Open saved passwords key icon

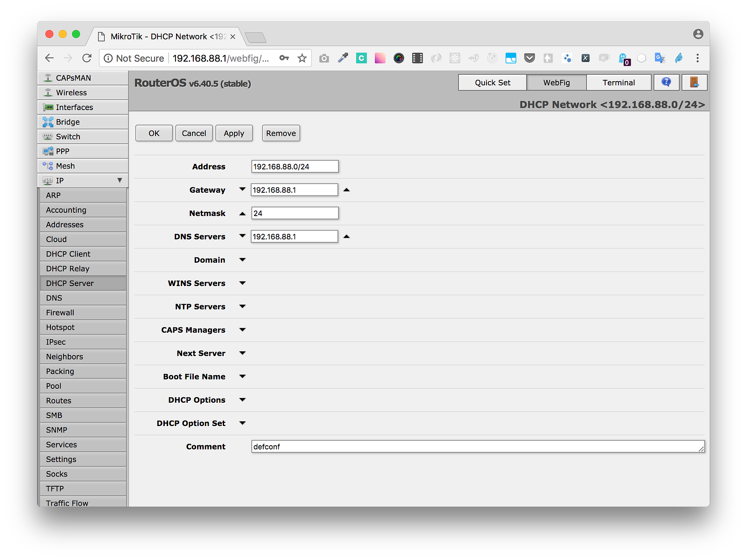(x=284, y=58)
